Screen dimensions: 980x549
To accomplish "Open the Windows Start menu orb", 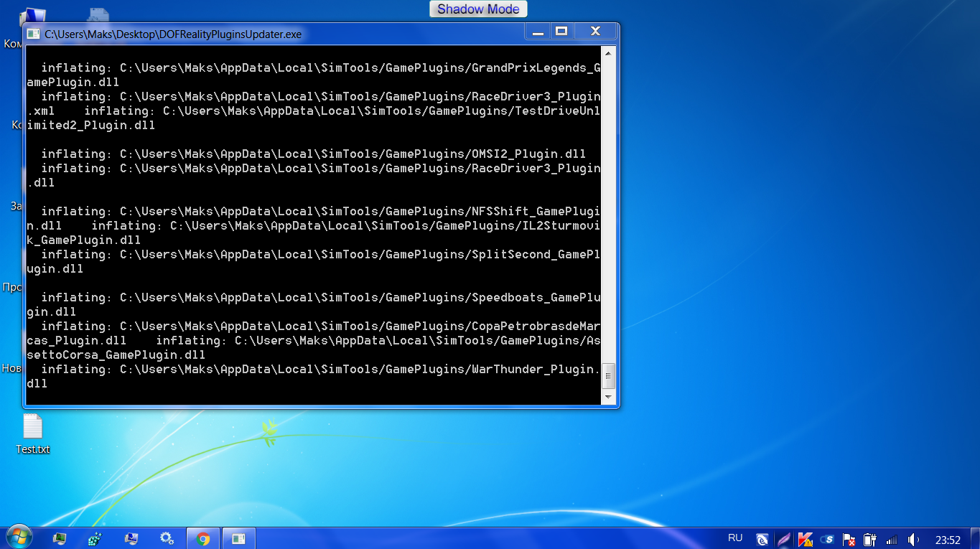I will 18,538.
